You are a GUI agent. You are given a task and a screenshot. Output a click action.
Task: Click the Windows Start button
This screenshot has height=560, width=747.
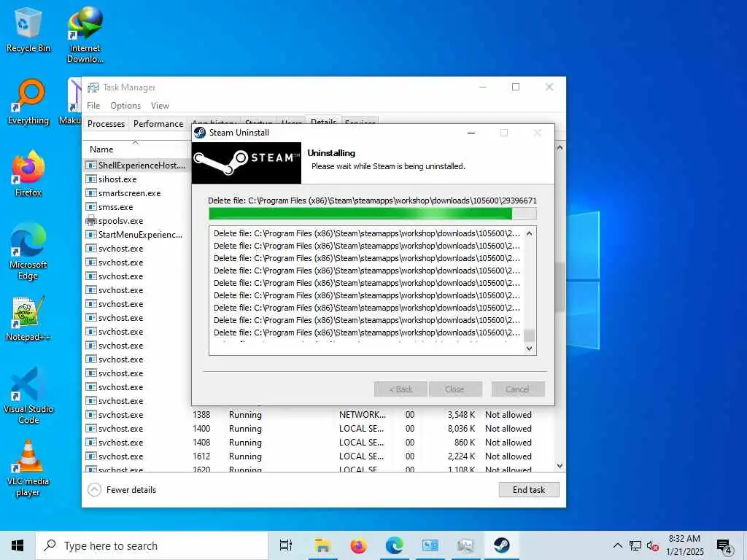point(18,545)
